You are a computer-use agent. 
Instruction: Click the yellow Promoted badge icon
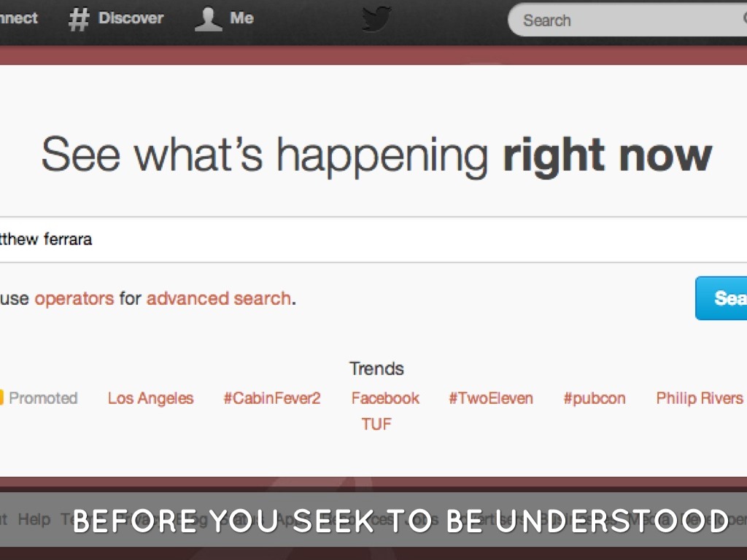point(2,398)
